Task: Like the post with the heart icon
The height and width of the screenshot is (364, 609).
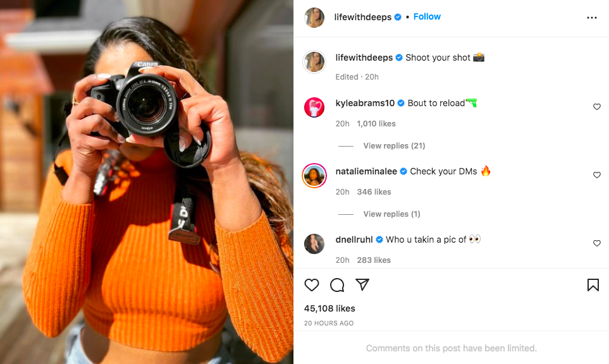Action: [312, 285]
